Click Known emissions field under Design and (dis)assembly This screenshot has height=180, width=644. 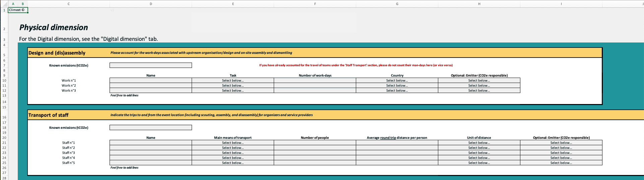[150, 65]
